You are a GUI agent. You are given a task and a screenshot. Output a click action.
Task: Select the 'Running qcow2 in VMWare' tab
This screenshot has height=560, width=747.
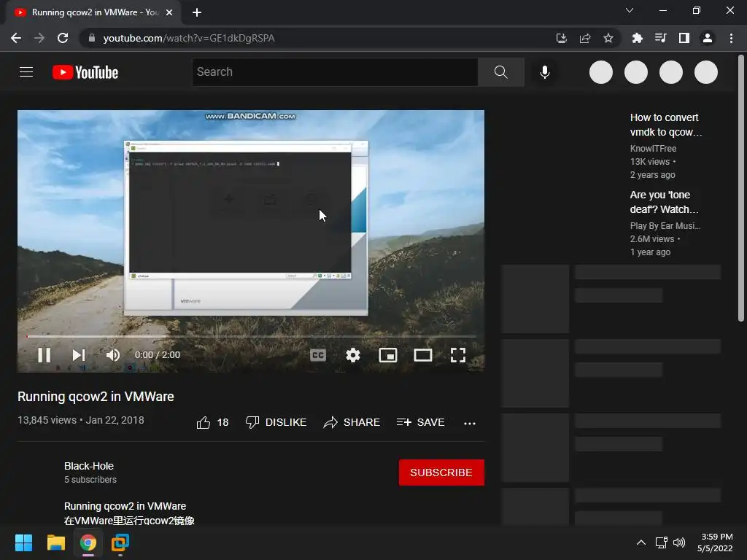pyautogui.click(x=93, y=12)
